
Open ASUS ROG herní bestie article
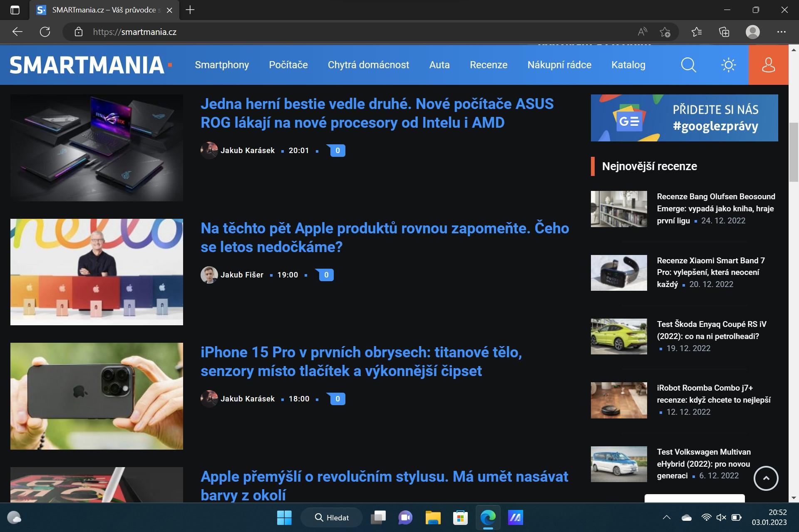click(x=377, y=113)
